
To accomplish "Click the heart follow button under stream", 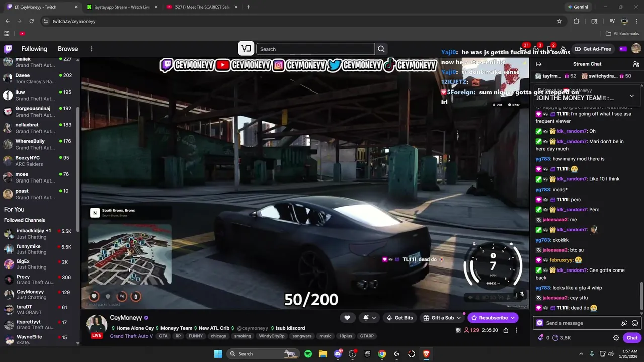I will (x=347, y=318).
